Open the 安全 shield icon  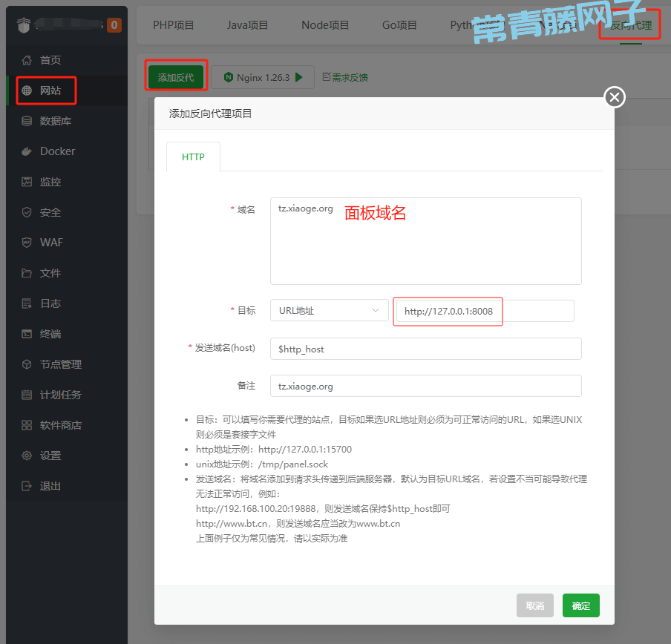pyautogui.click(x=27, y=212)
